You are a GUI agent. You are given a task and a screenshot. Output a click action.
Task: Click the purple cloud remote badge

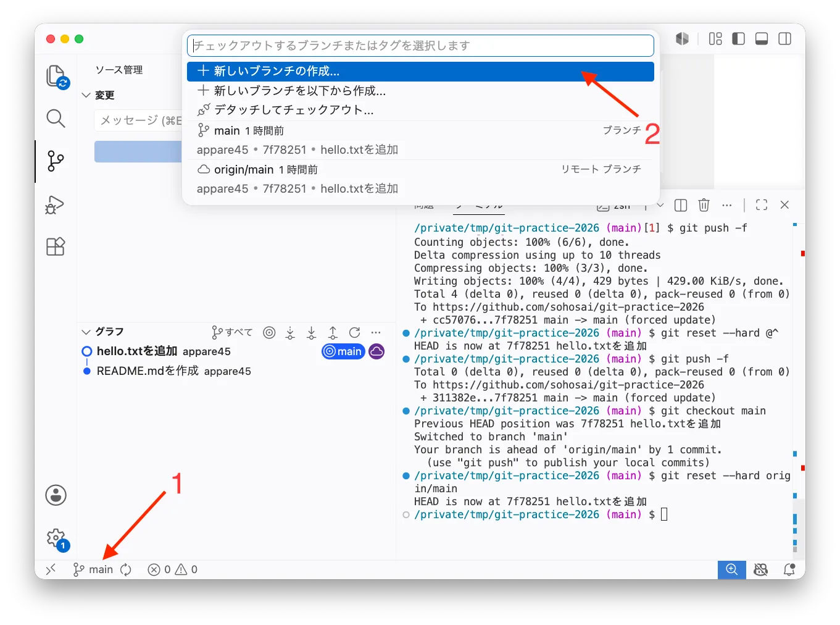[x=376, y=351]
